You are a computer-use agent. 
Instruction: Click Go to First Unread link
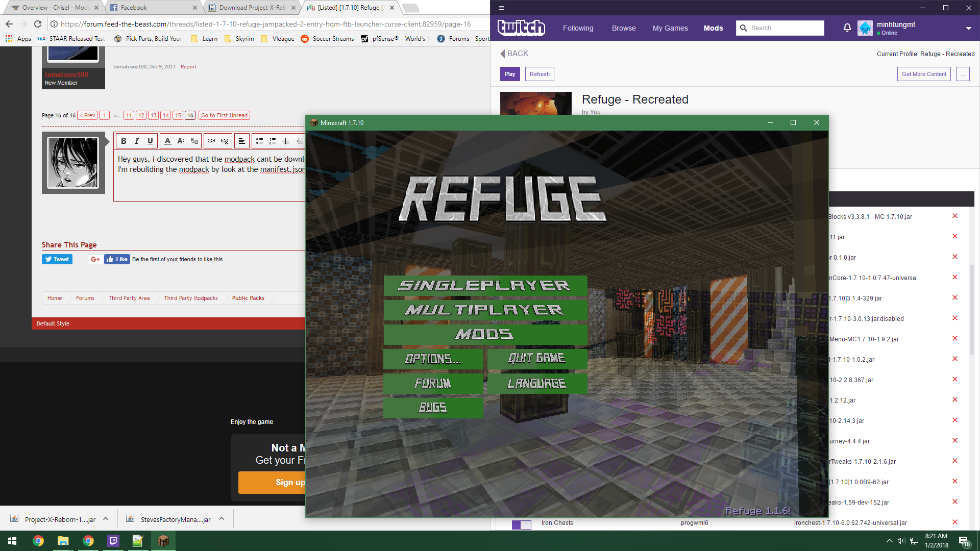[224, 115]
